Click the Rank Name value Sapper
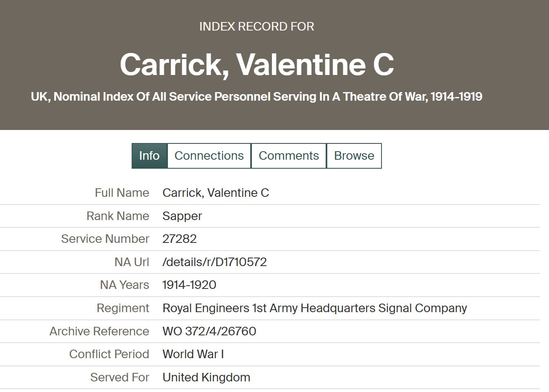Image resolution: width=549 pixels, height=392 pixels. (x=182, y=216)
